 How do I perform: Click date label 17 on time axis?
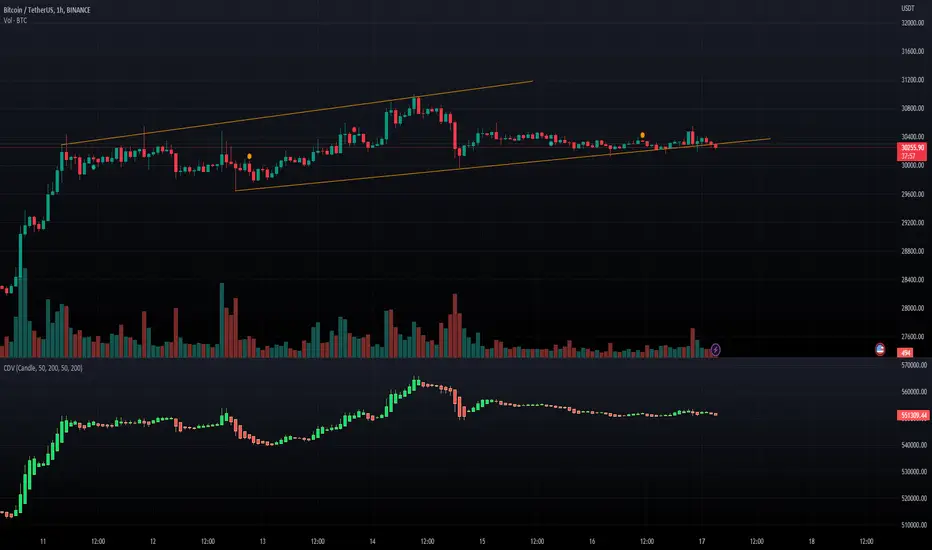[702, 542]
